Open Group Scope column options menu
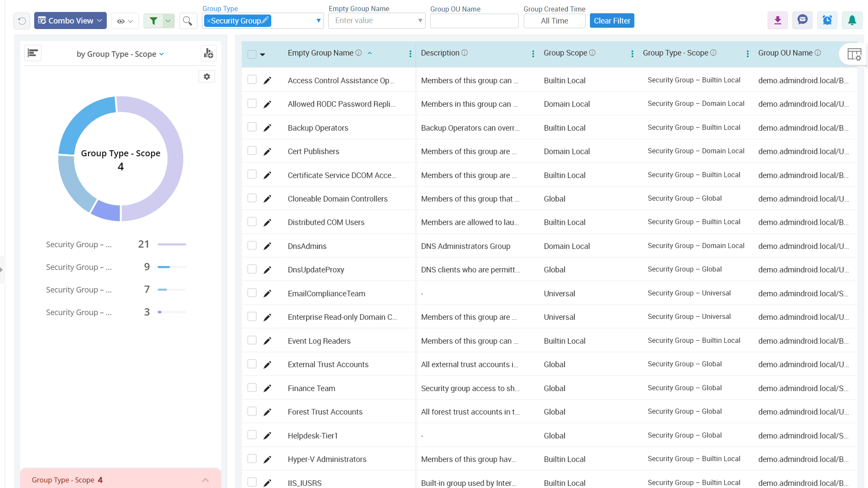868x488 pixels. [632, 54]
